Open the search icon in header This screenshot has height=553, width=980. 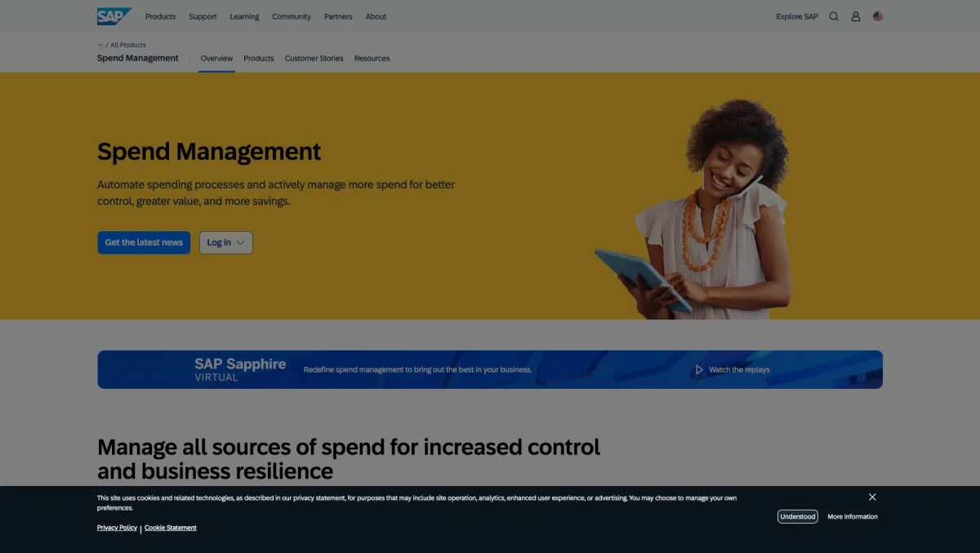tap(834, 16)
